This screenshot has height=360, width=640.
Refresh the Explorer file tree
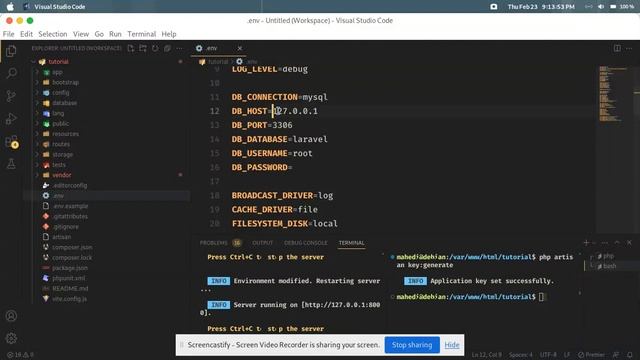tap(155, 48)
